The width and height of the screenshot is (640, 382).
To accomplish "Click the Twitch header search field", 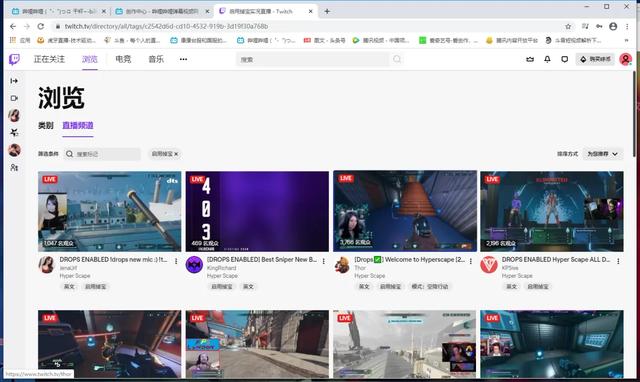I will (313, 60).
